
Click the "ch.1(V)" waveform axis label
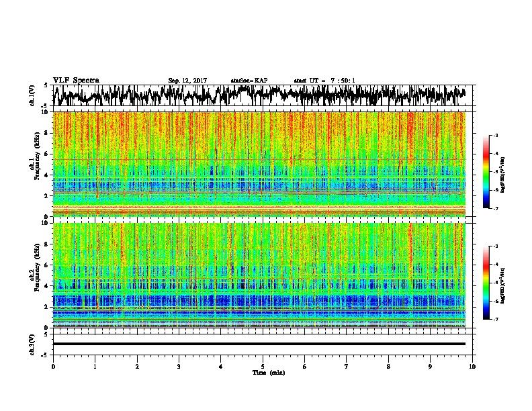pos(32,95)
